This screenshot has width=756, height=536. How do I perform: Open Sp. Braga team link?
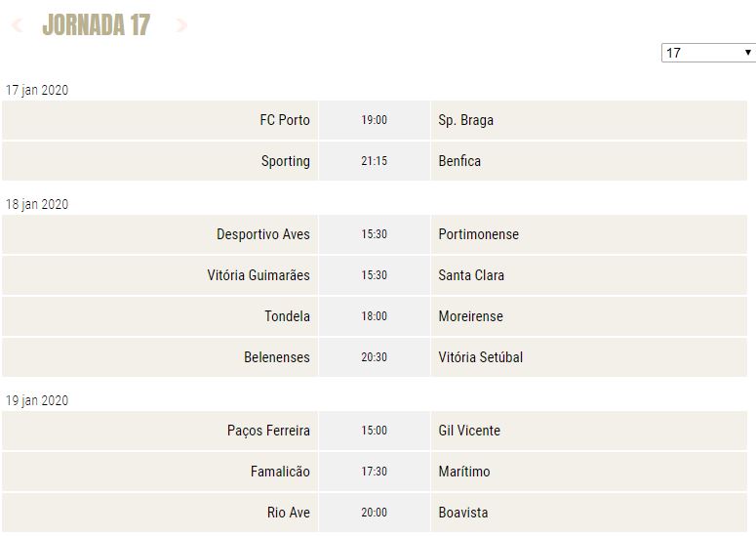coord(465,120)
